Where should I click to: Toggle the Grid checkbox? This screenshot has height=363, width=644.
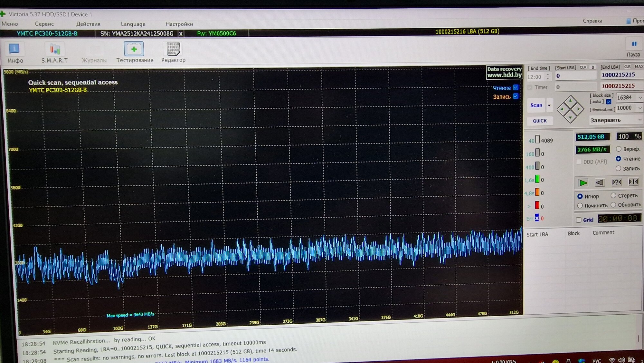[579, 220]
